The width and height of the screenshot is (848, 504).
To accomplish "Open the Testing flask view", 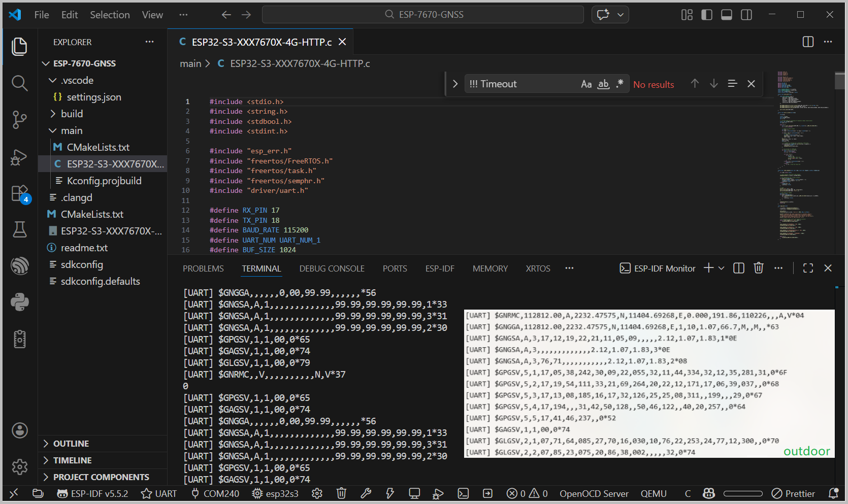I will pos(19,229).
